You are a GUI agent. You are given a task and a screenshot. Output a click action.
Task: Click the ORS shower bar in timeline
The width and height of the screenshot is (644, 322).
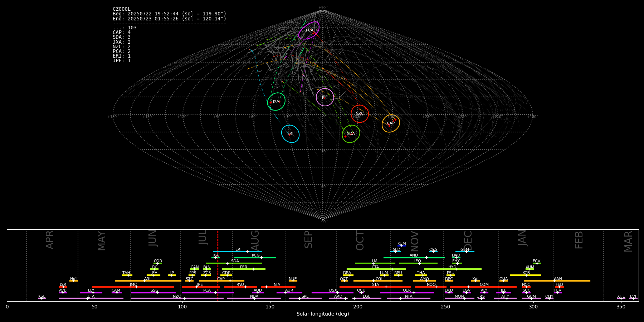click(433, 252)
